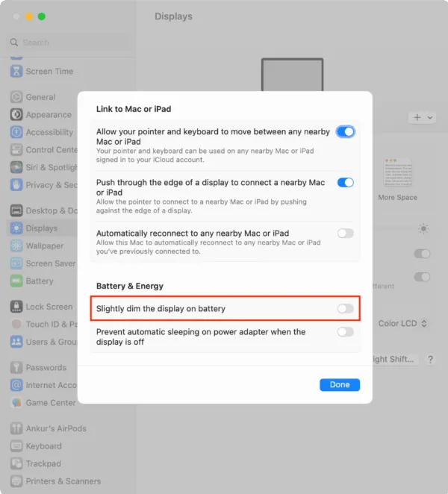Select Displays in the settings sidebar
This screenshot has height=494, width=448.
[x=42, y=228]
